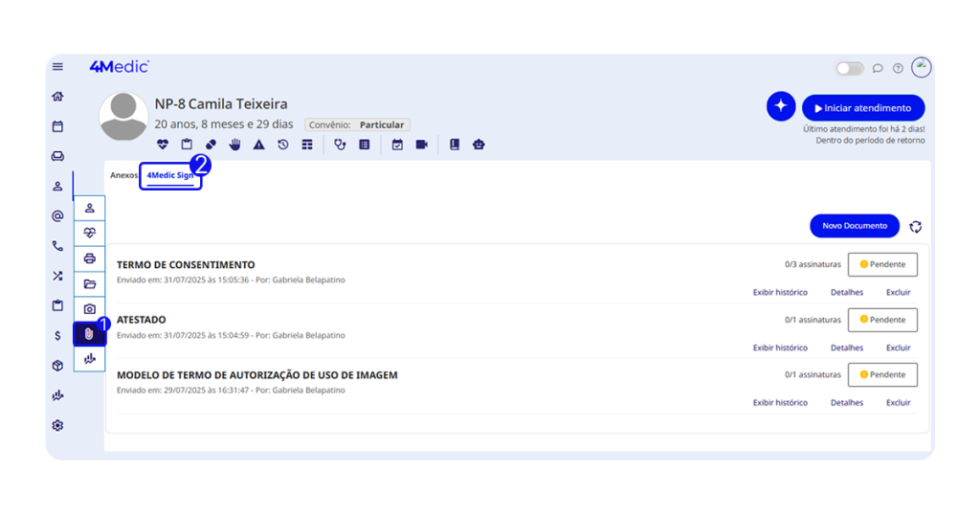Click the robot assistant icon

(x=479, y=145)
